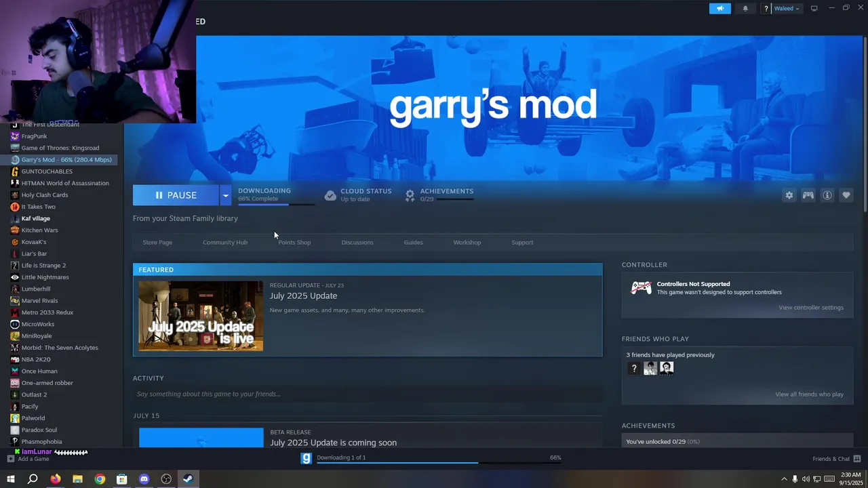Image resolution: width=868 pixels, height=488 pixels.
Task: Open Friends & Chat grid icon
Action: pos(857,459)
